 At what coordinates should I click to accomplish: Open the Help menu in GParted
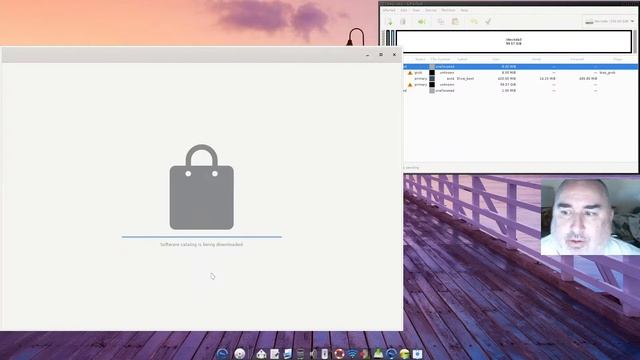tap(464, 10)
